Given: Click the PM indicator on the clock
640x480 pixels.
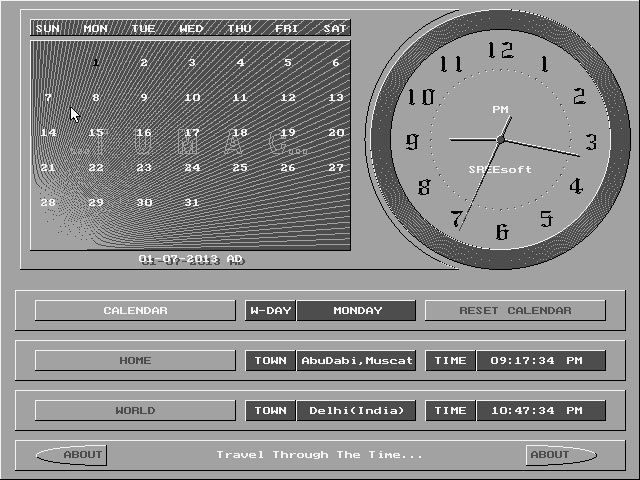Looking at the screenshot, I should tap(500, 109).
